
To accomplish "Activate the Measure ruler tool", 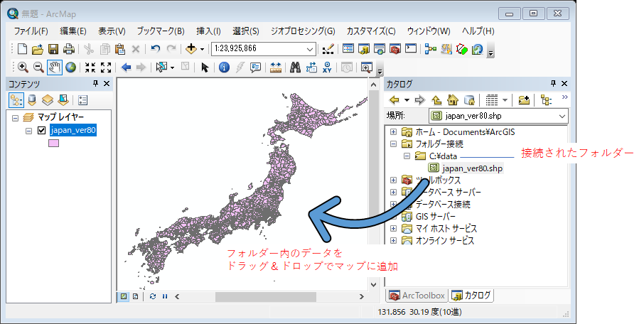I will point(276,67).
